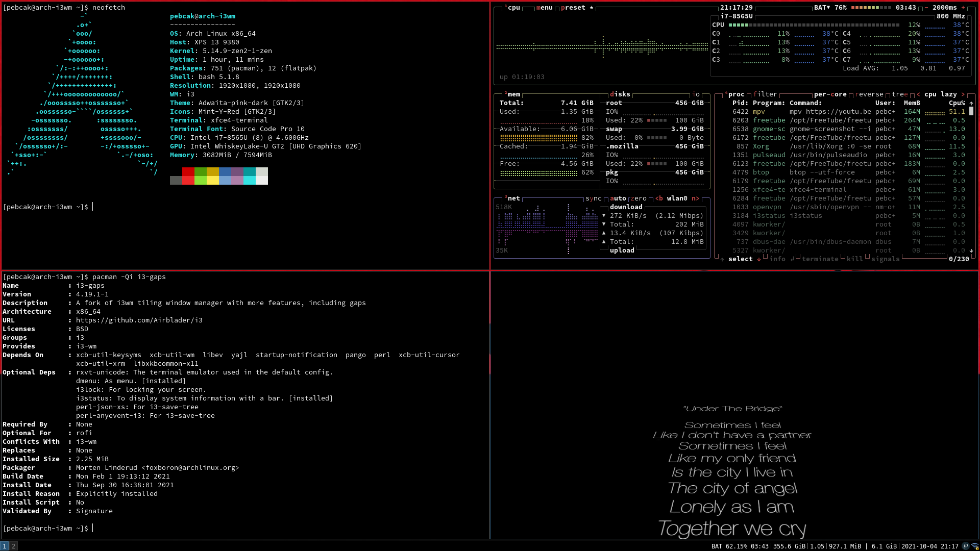
Task: Click the mpv lyrics video window
Action: [x=734, y=405]
